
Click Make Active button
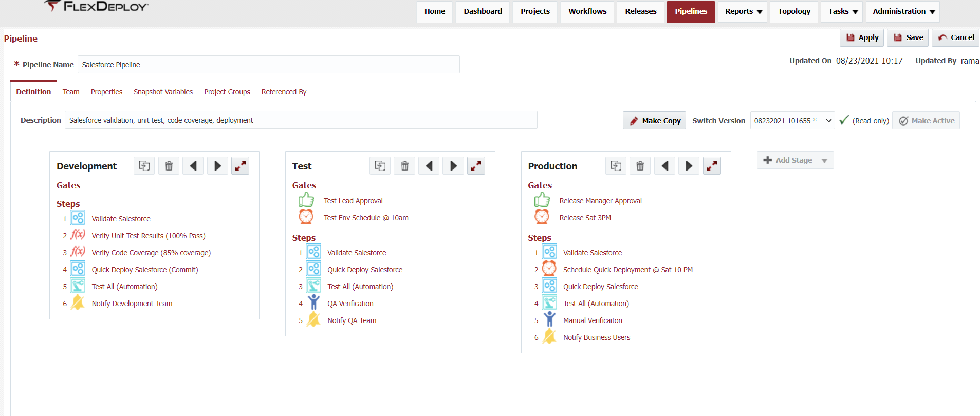click(926, 121)
